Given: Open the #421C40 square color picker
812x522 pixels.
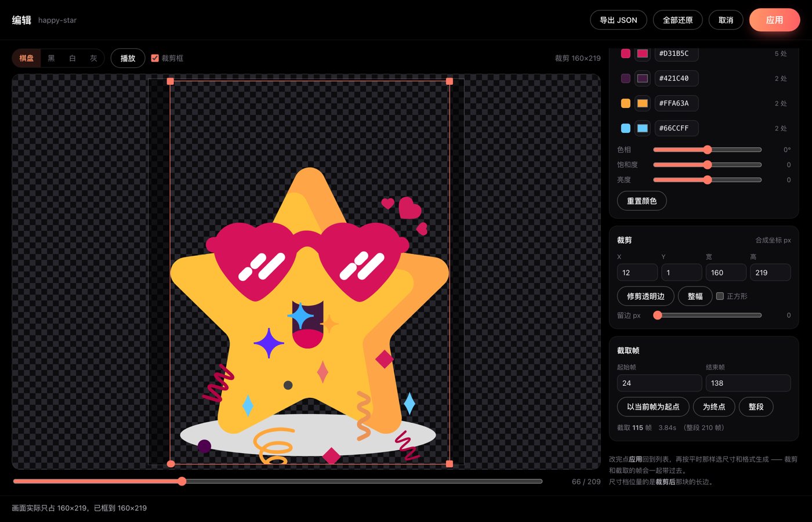Looking at the screenshot, I should pos(643,78).
